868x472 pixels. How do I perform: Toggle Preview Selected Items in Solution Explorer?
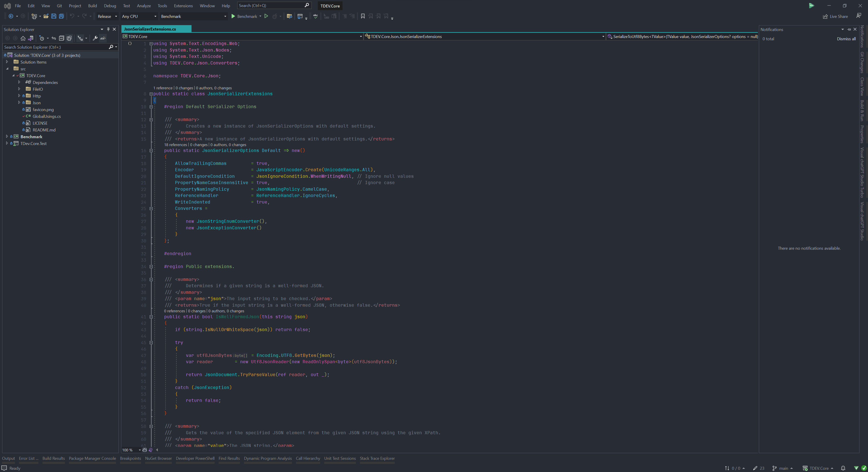tap(103, 38)
